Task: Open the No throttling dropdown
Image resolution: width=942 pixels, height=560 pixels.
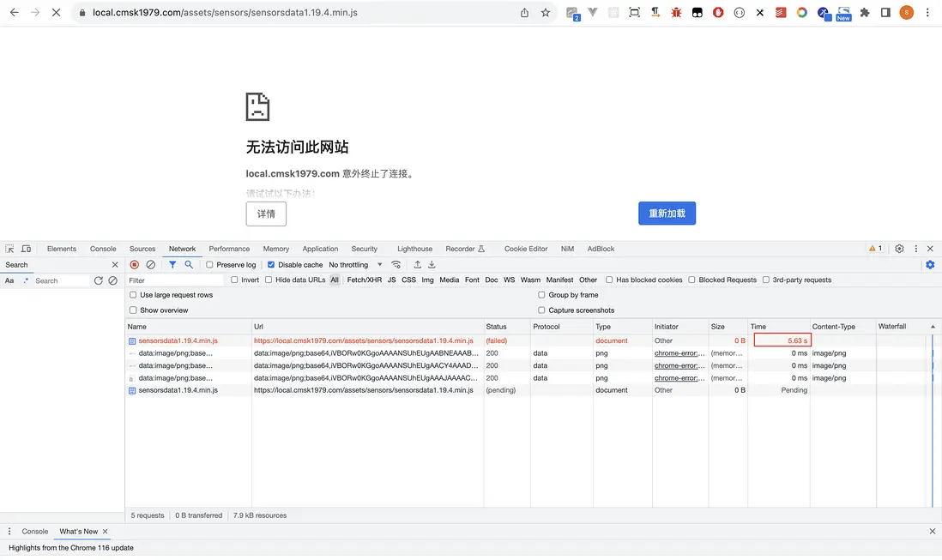Action: click(x=355, y=265)
